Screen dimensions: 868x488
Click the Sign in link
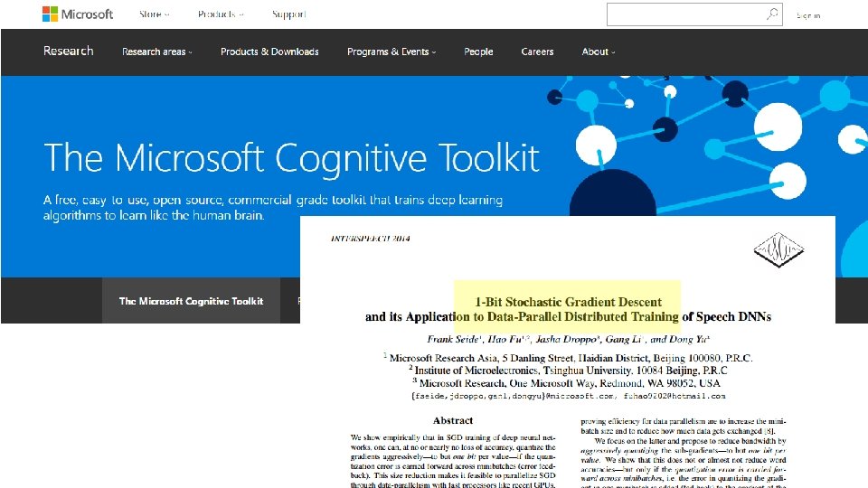[808, 15]
